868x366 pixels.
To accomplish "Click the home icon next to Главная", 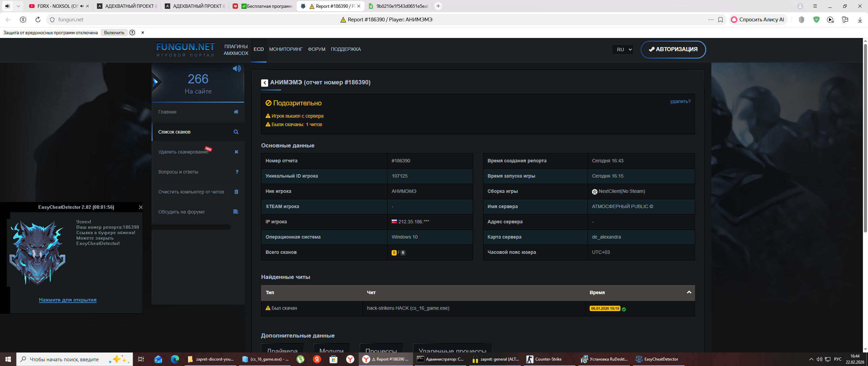I will click(x=236, y=112).
